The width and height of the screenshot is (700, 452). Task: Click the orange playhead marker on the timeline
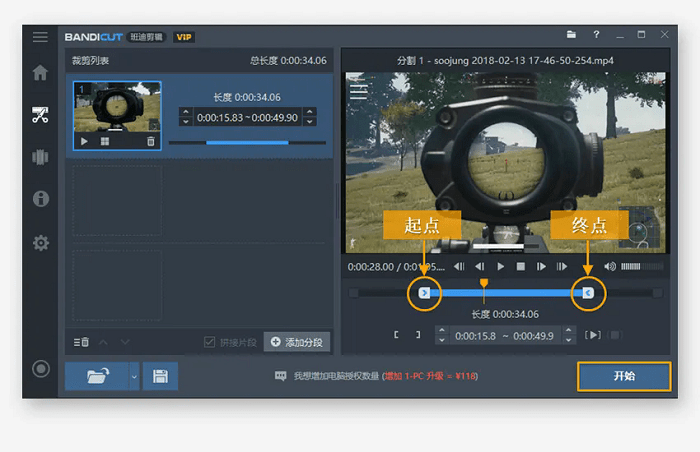484,283
